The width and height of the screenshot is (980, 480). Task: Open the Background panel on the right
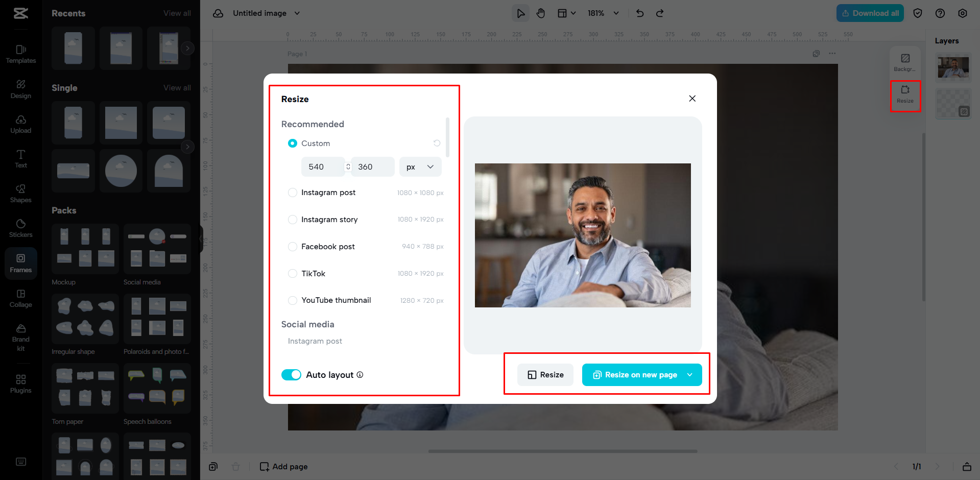904,62
